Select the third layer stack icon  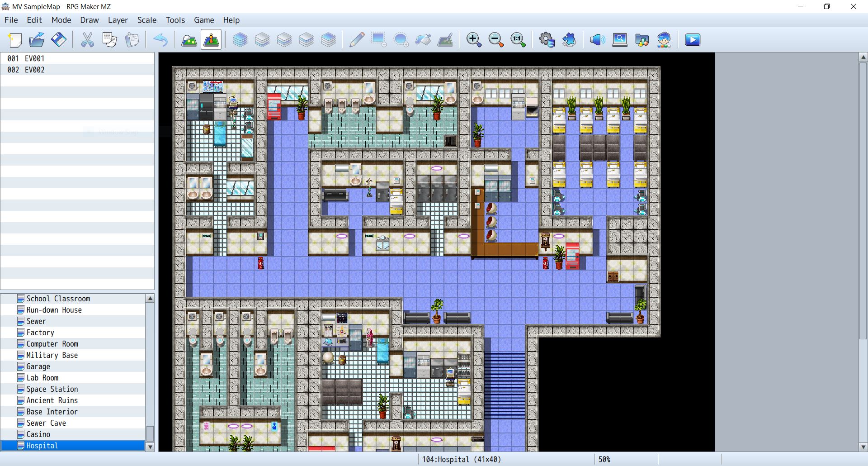pos(284,40)
